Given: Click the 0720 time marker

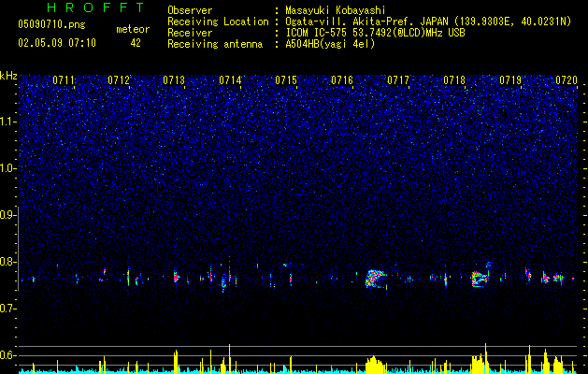Looking at the screenshot, I should pos(566,80).
